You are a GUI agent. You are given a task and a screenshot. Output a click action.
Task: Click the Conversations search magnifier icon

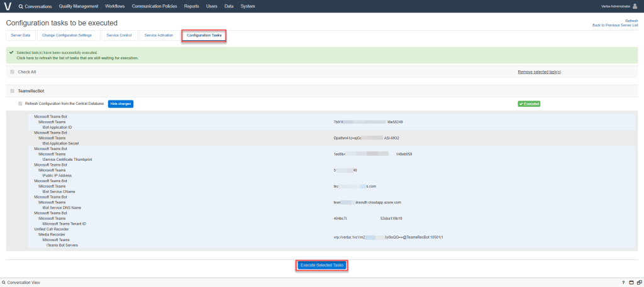click(21, 6)
